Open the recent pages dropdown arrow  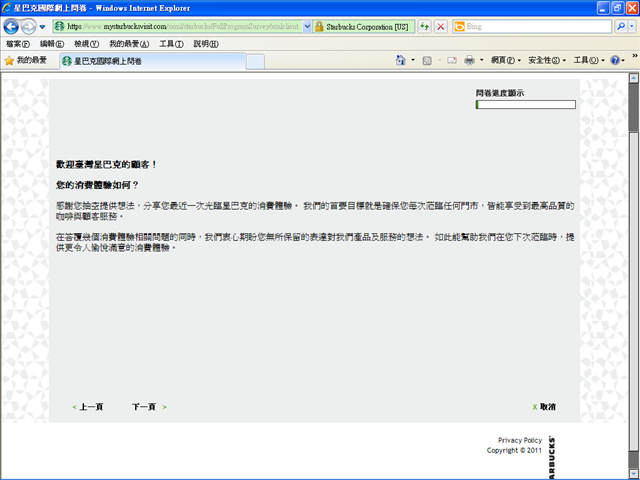click(42, 27)
